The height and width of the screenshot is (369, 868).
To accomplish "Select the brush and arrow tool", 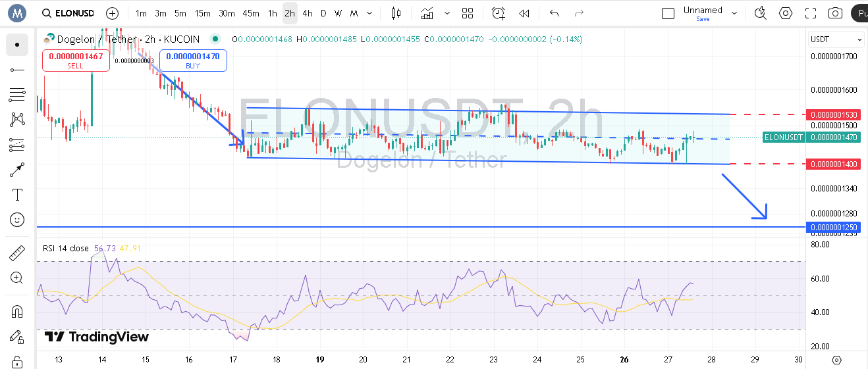I will click(x=17, y=170).
